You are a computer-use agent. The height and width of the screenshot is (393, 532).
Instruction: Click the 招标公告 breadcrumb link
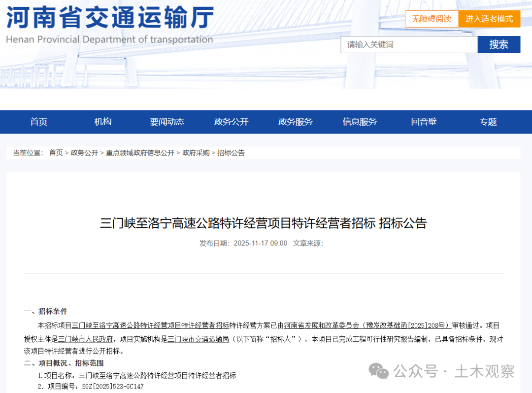(231, 153)
